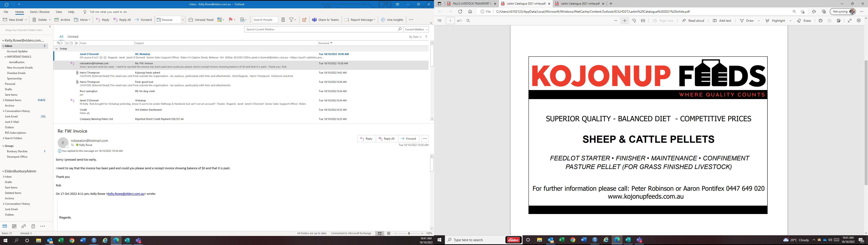Expand the Quick Steps Personal box arrow
868x245 pixels.
coord(183,20)
